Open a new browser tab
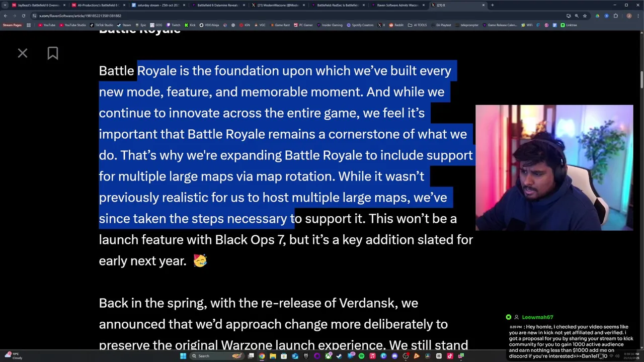This screenshot has width=644, height=362. click(x=493, y=5)
